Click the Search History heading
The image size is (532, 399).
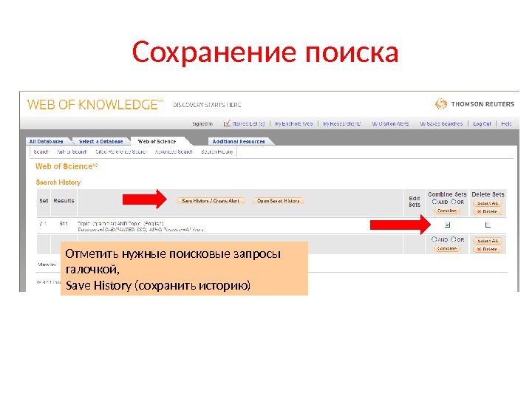58,183
